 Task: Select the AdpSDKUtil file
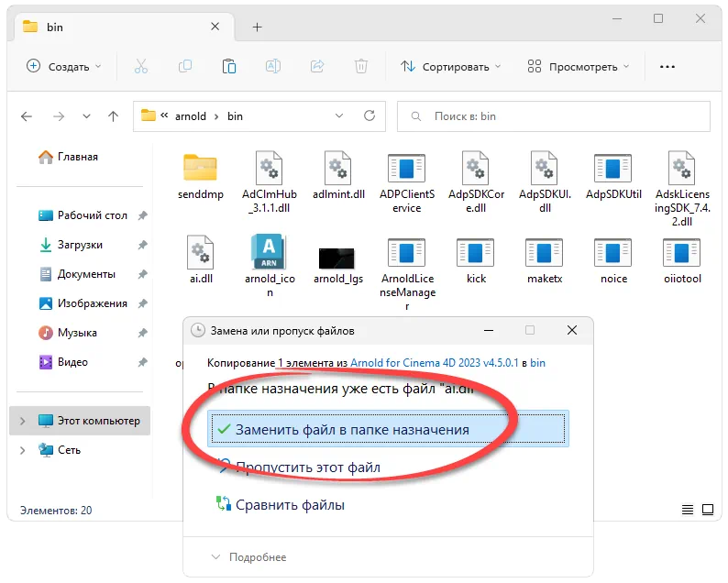tap(613, 176)
